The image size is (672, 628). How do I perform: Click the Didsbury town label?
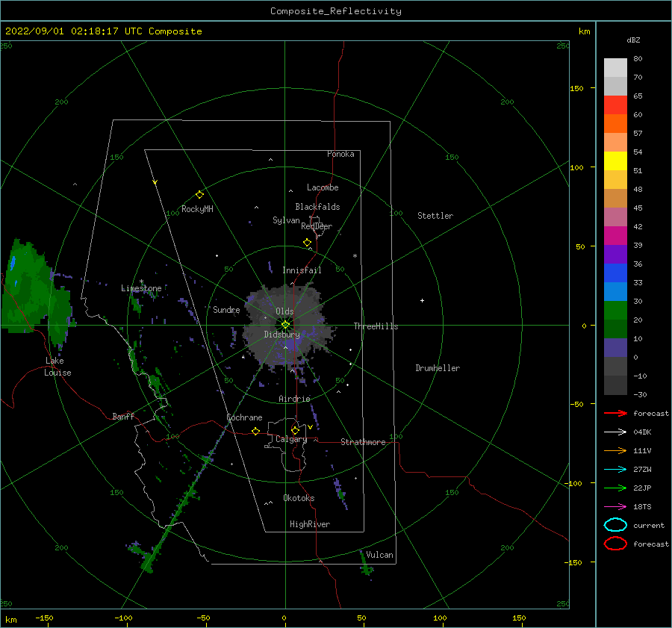(x=281, y=335)
